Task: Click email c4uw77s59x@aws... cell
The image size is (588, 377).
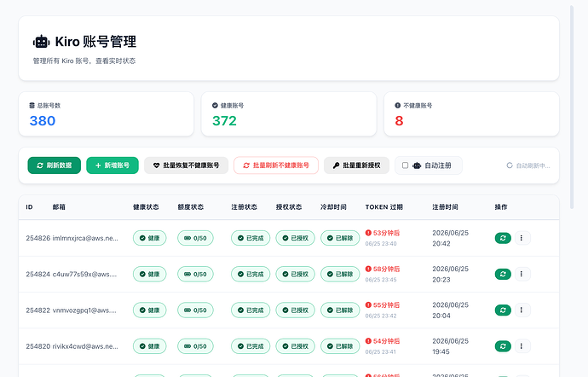Action: [x=84, y=274]
